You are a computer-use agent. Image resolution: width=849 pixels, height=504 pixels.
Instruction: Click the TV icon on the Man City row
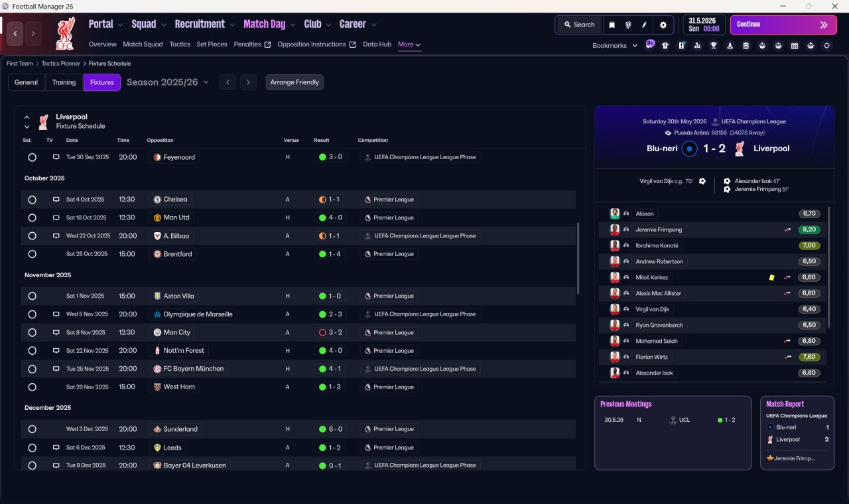56,332
